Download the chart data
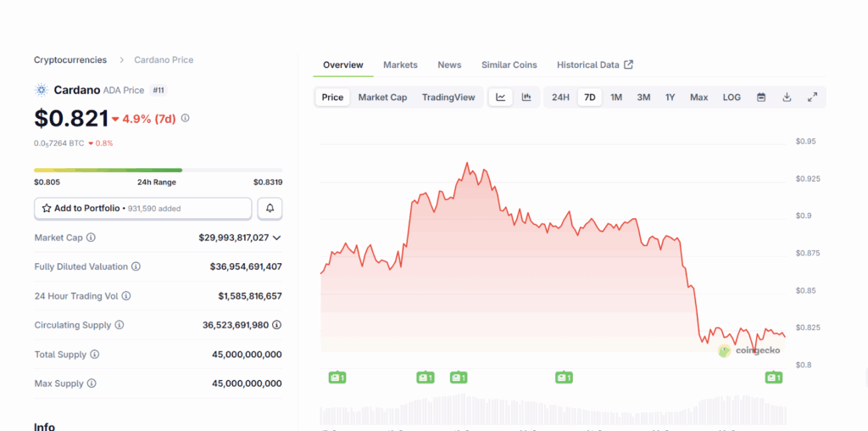 tap(787, 98)
